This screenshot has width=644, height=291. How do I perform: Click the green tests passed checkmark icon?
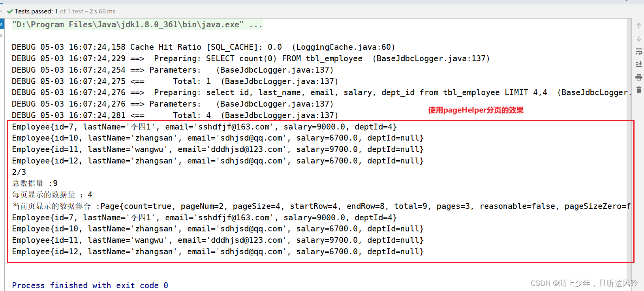pos(10,11)
